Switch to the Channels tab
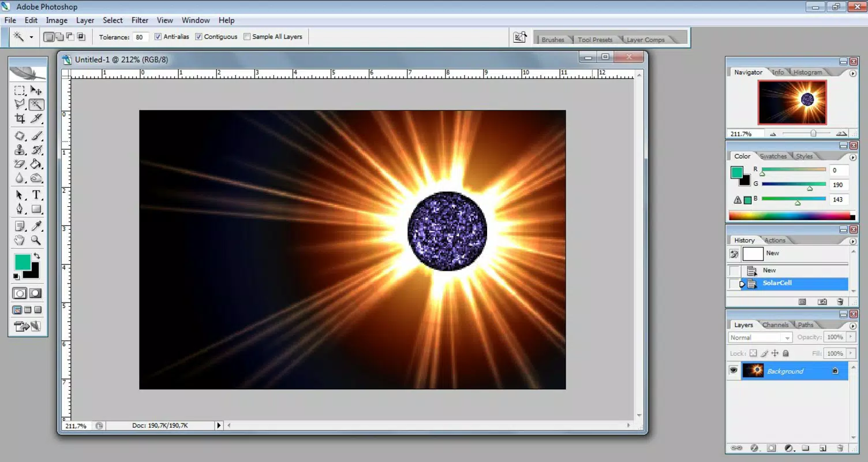The width and height of the screenshot is (868, 462). (775, 325)
